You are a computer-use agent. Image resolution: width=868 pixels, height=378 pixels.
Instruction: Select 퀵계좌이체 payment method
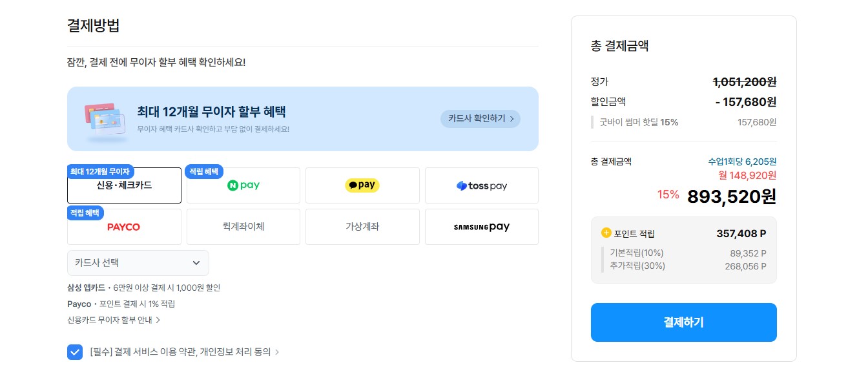243,227
